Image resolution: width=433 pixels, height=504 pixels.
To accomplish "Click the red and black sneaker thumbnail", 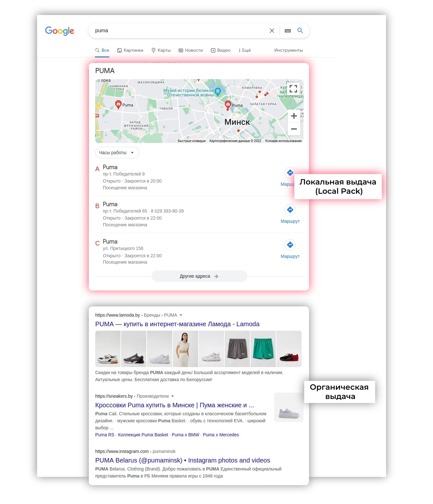I will click(x=289, y=349).
